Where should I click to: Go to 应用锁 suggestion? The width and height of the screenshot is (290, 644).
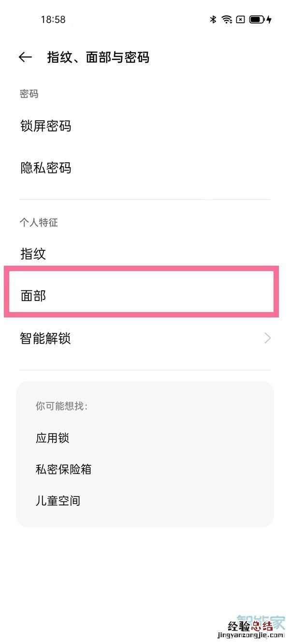[52, 438]
